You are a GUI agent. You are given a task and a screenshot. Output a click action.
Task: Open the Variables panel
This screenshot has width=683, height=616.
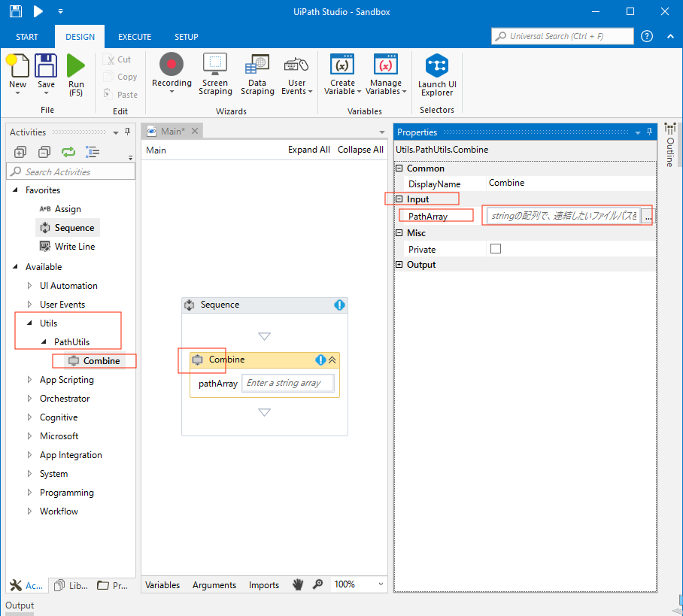tap(162, 585)
